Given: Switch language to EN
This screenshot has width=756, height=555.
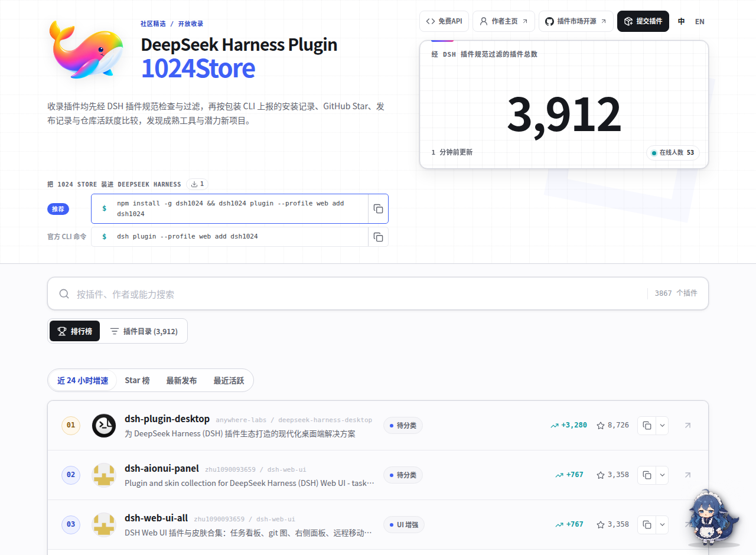Looking at the screenshot, I should click(x=700, y=21).
